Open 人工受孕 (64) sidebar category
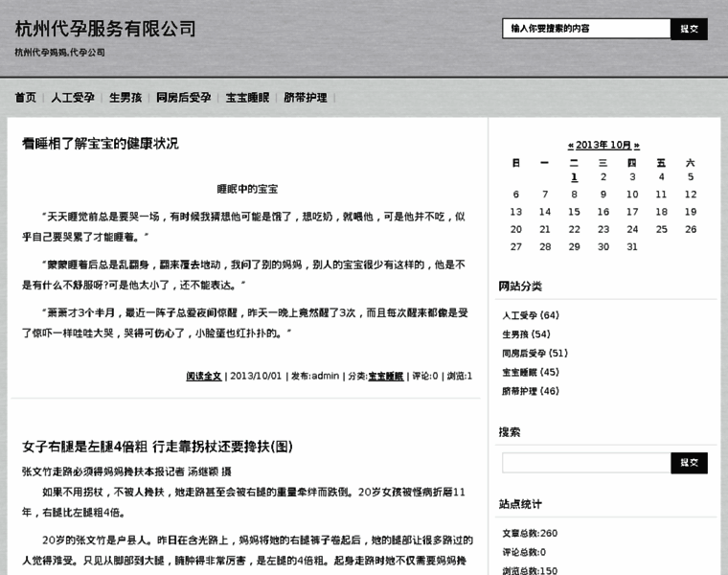 click(x=531, y=315)
